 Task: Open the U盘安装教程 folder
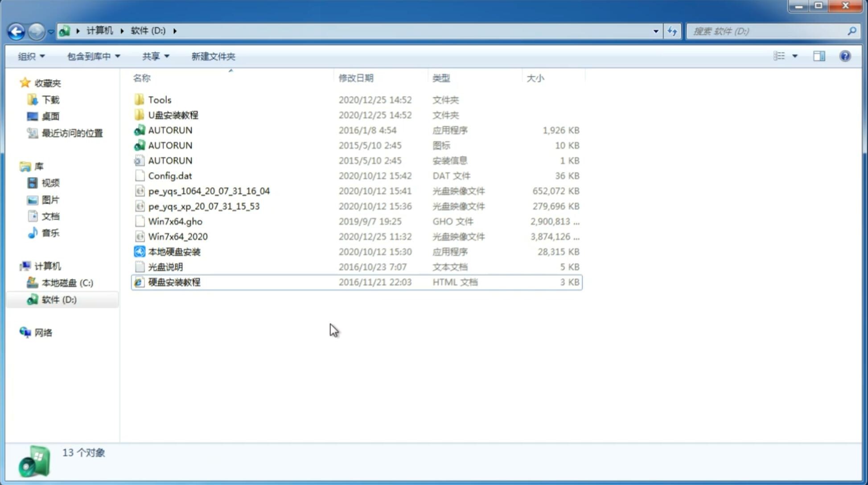[x=173, y=115]
